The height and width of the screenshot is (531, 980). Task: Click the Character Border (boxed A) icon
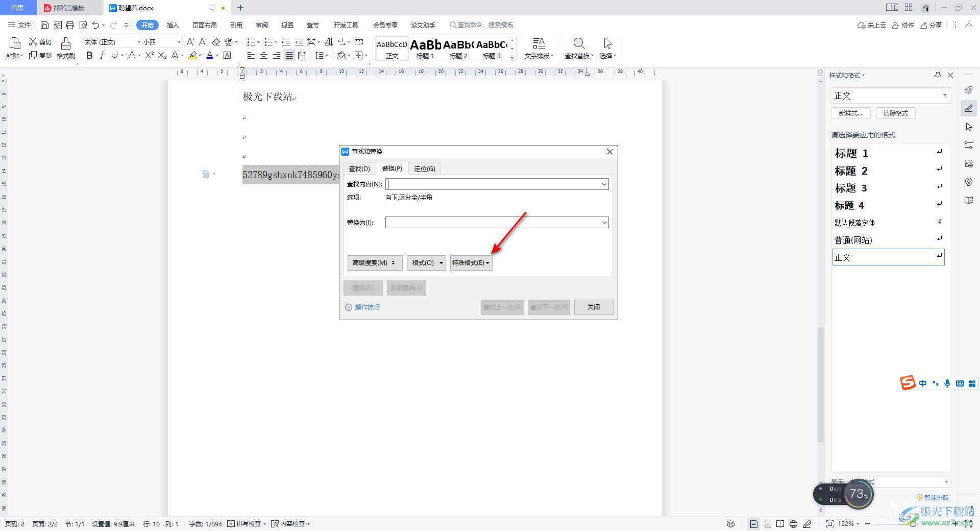(227, 55)
